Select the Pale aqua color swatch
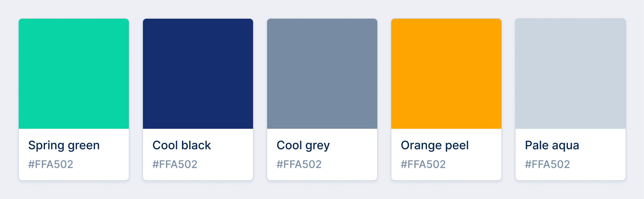Screen dimensions: 644x199 (571, 74)
